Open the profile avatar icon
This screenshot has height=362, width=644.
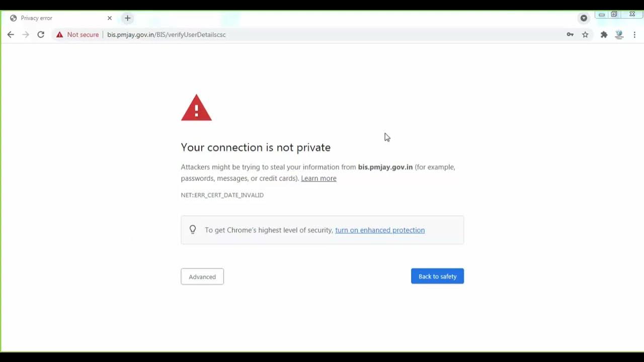tap(619, 35)
